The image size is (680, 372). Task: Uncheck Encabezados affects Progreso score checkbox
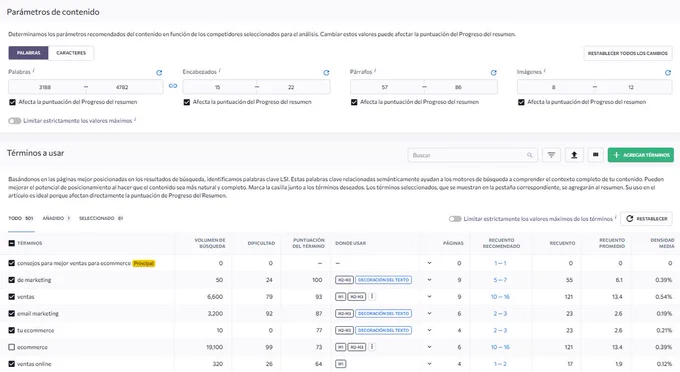point(186,102)
